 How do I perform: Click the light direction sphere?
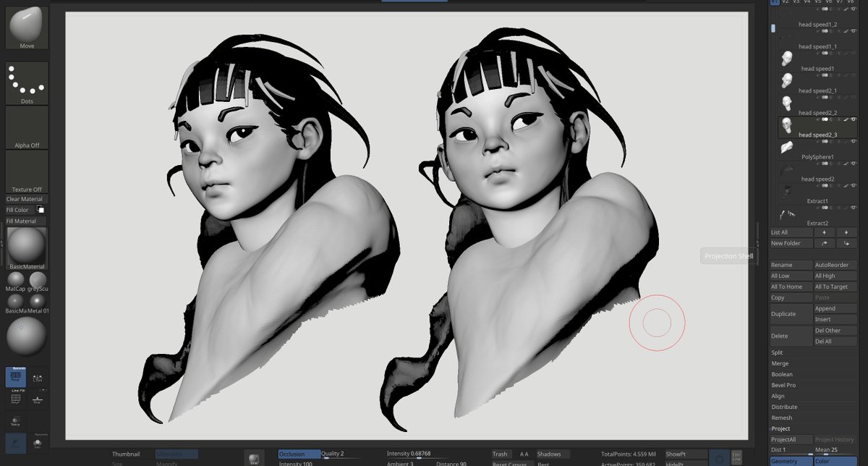point(27,336)
